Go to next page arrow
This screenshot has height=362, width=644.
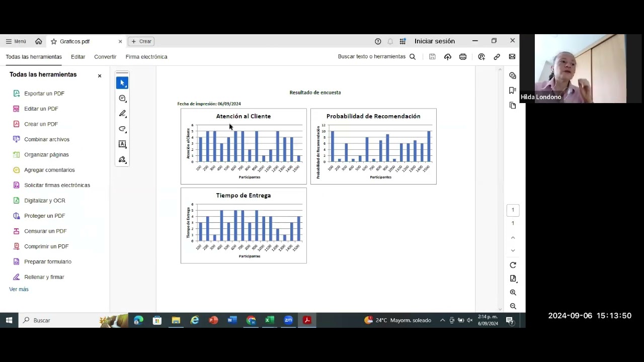point(513,250)
